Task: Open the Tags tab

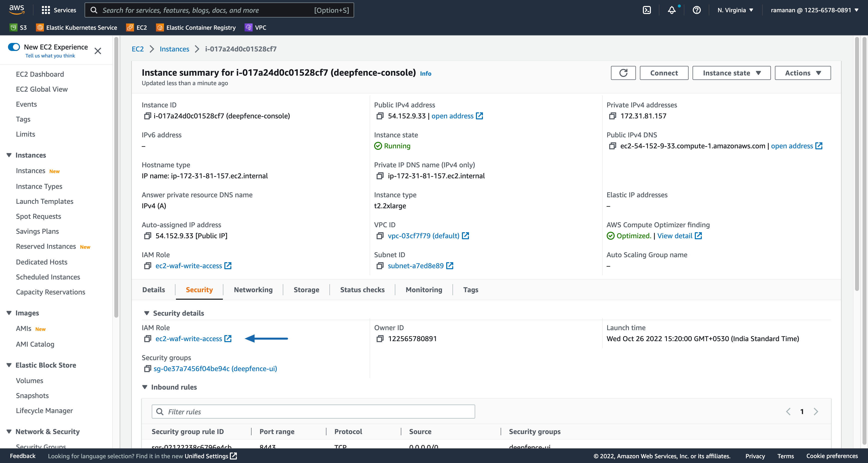Action: pos(471,290)
